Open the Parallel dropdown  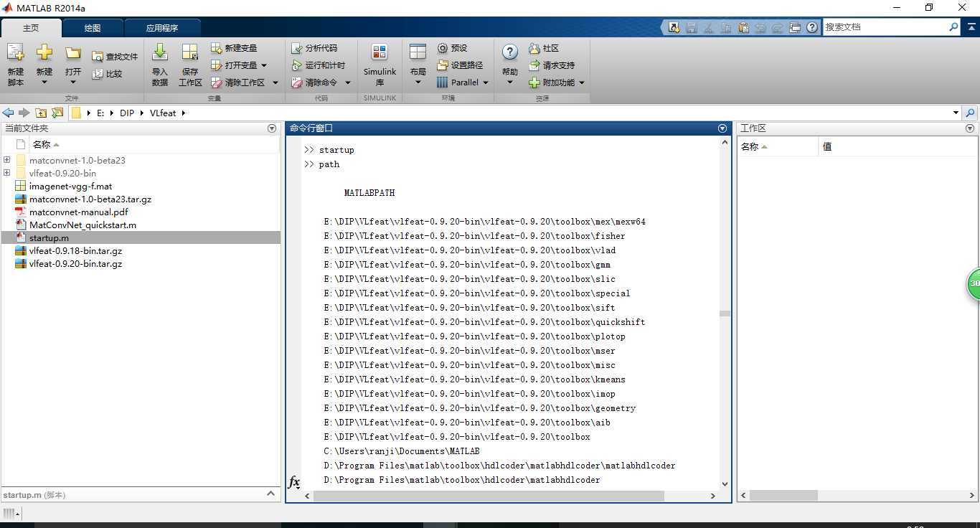[x=486, y=82]
